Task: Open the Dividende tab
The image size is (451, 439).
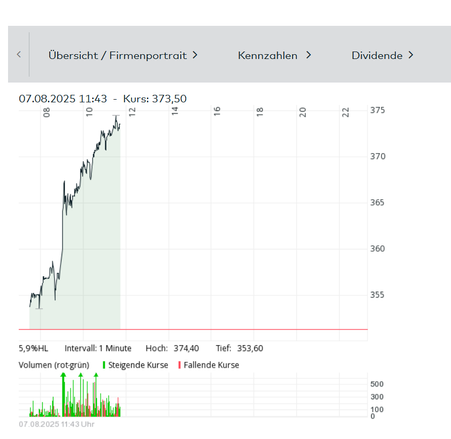Action: (x=382, y=55)
